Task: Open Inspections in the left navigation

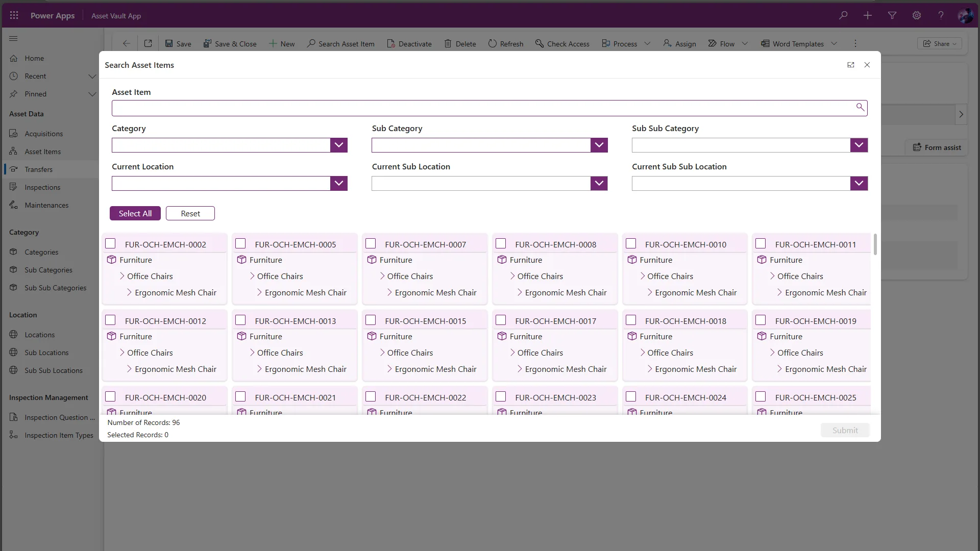Action: [x=42, y=187]
